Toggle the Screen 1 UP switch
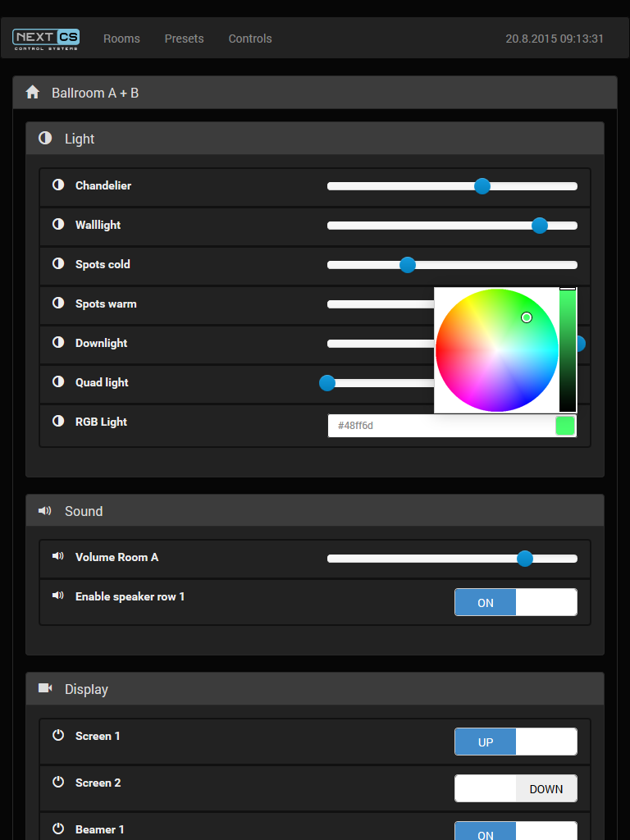Screen dimensions: 630x840 click(x=516, y=742)
